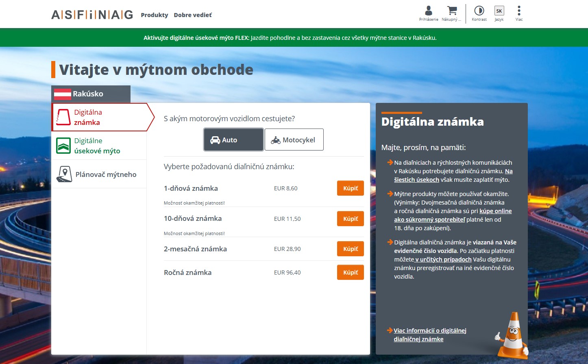This screenshot has height=364, width=588.
Task: Open the Prihlásenie user icon
Action: 428,11
